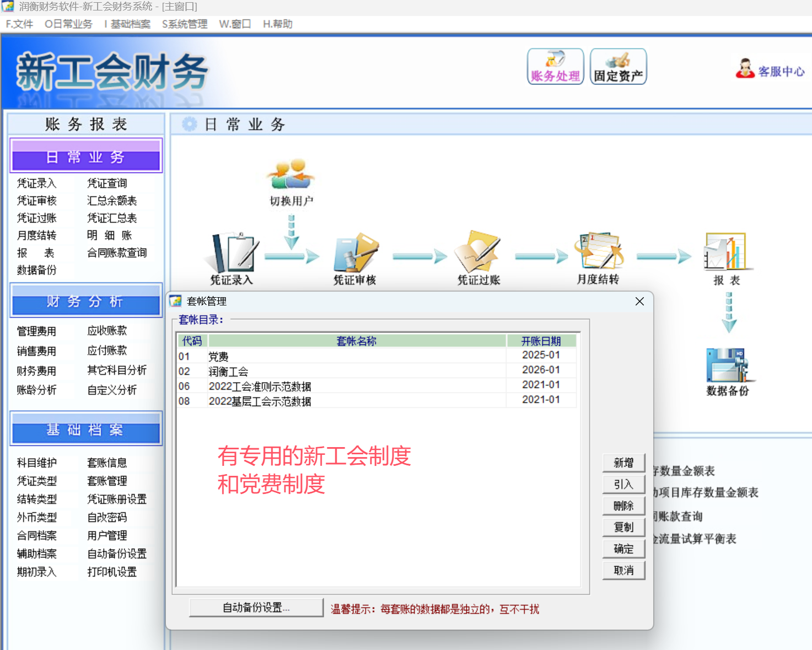Select the 党费 account set row
The height and width of the screenshot is (650, 812).
tap(377, 356)
